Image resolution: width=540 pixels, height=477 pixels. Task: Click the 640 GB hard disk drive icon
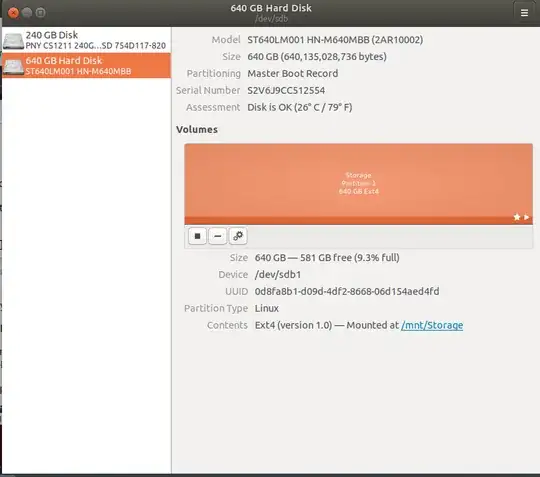coord(13,66)
